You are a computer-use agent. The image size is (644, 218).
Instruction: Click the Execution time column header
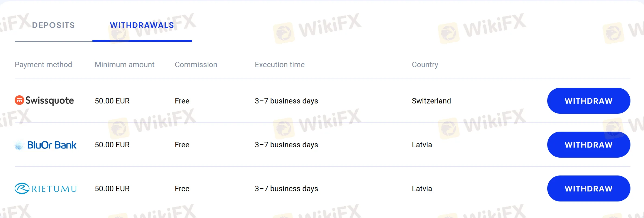pos(280,65)
